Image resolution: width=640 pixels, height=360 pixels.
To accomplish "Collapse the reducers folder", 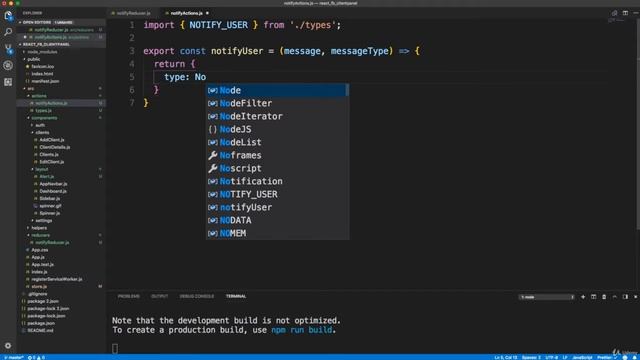I will [x=40, y=235].
